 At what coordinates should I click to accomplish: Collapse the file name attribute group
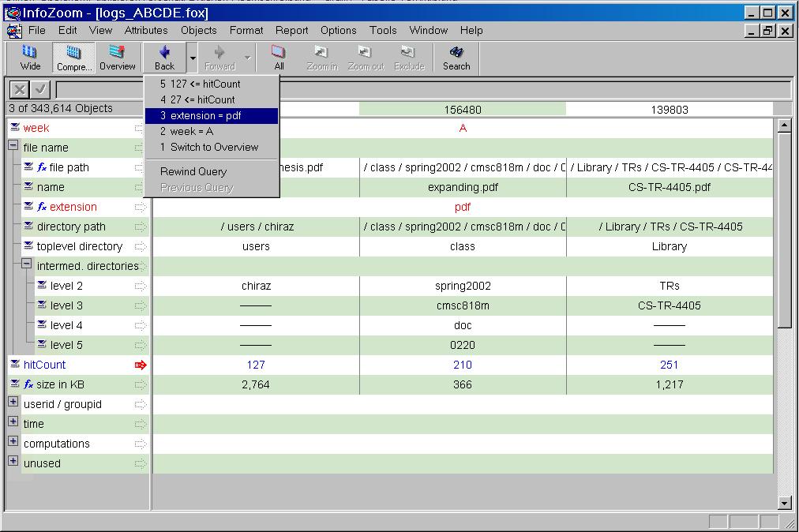(13, 147)
